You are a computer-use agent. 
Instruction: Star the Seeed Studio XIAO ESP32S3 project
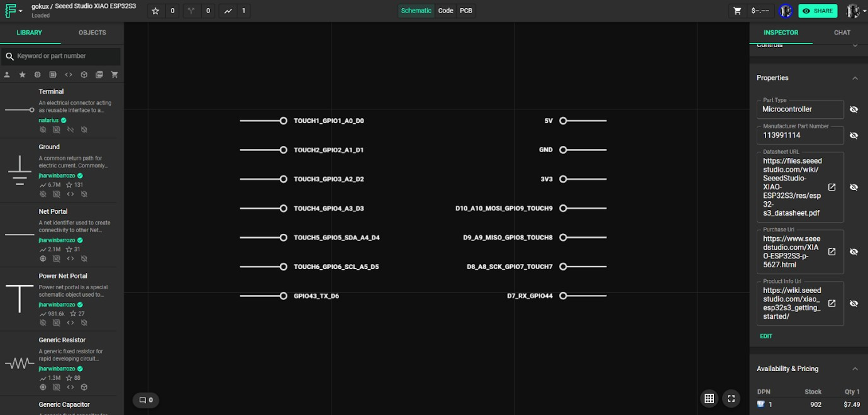(156, 11)
